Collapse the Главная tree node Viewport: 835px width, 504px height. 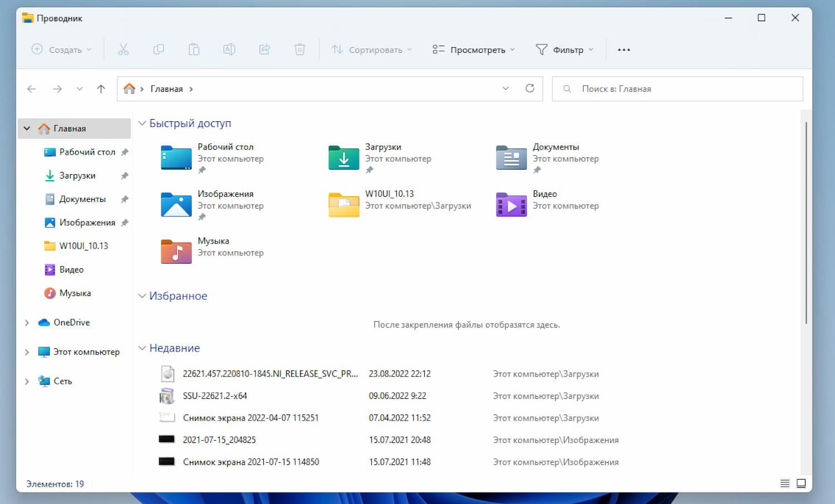click(x=27, y=129)
